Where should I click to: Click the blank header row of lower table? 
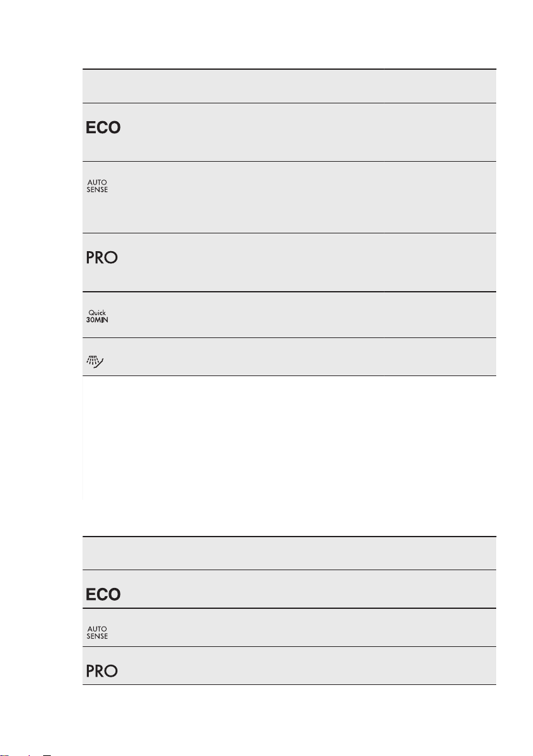click(x=289, y=553)
